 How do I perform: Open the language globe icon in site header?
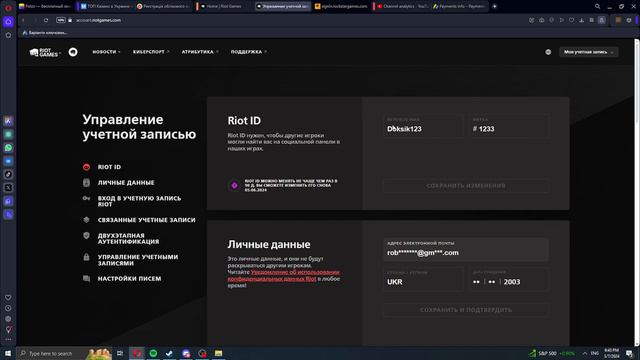(548, 52)
